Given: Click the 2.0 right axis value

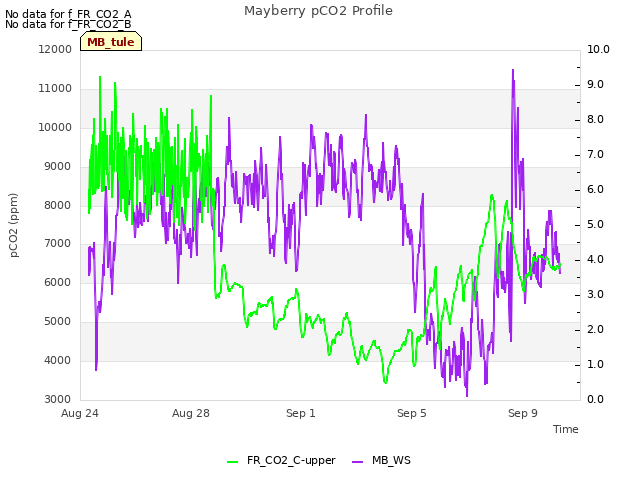Looking at the screenshot, I should 596,330.
